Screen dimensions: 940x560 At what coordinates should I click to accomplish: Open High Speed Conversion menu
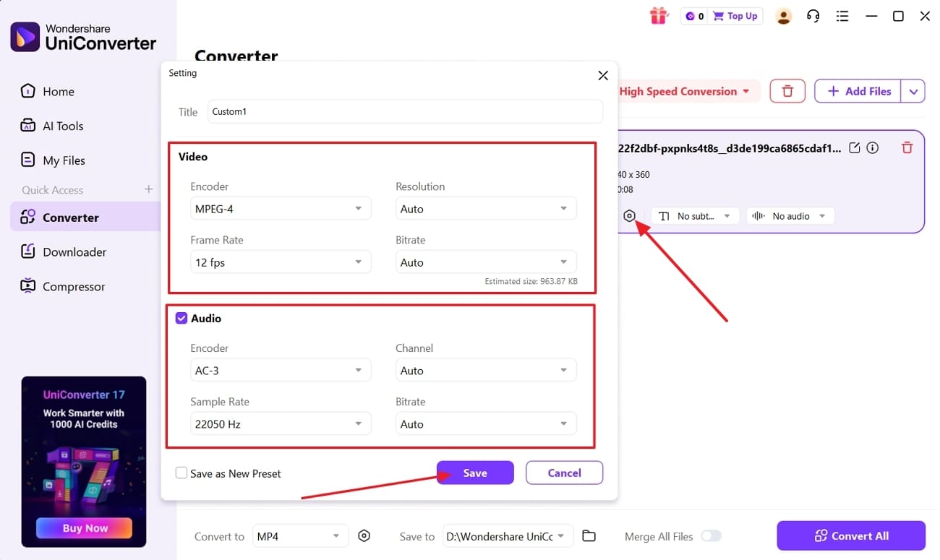(x=684, y=91)
